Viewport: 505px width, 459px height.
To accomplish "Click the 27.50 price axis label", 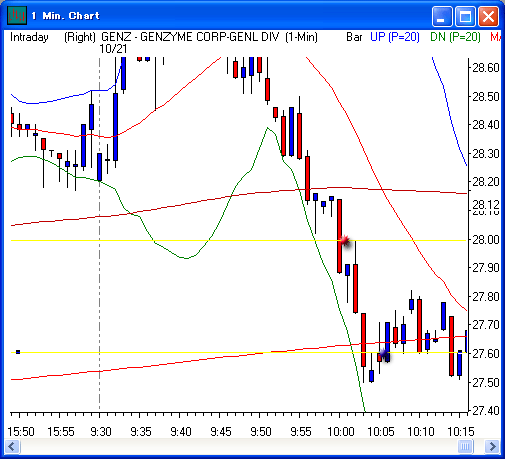I will pos(486,382).
